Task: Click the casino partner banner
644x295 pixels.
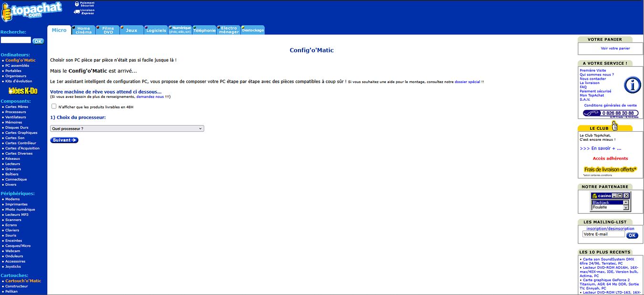Action: coord(610,202)
